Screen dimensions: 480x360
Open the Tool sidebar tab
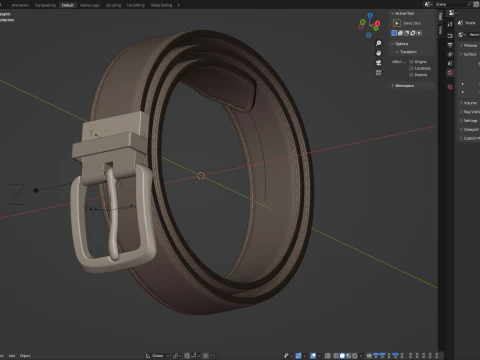click(x=441, y=16)
